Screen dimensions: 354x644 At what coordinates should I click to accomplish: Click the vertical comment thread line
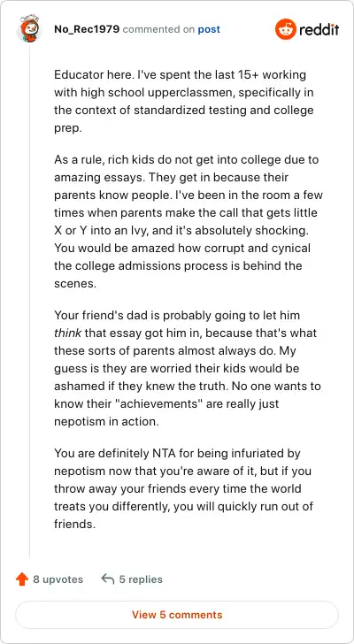pos(29,300)
